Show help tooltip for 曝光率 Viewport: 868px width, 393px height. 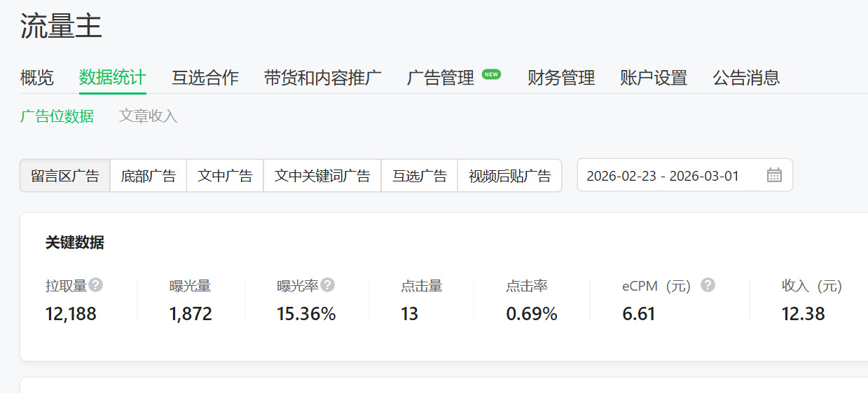click(327, 285)
